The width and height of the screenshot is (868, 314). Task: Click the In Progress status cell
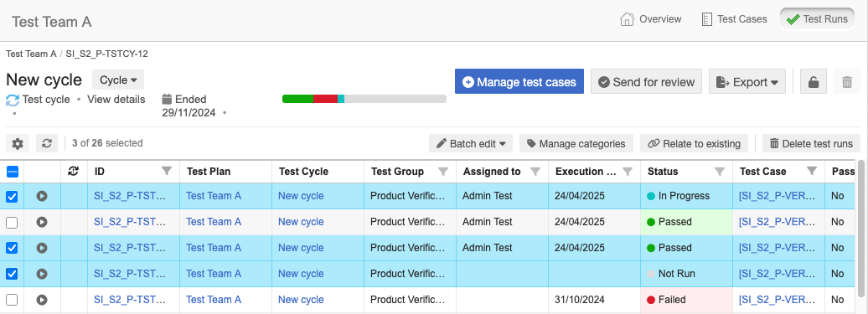click(686, 196)
